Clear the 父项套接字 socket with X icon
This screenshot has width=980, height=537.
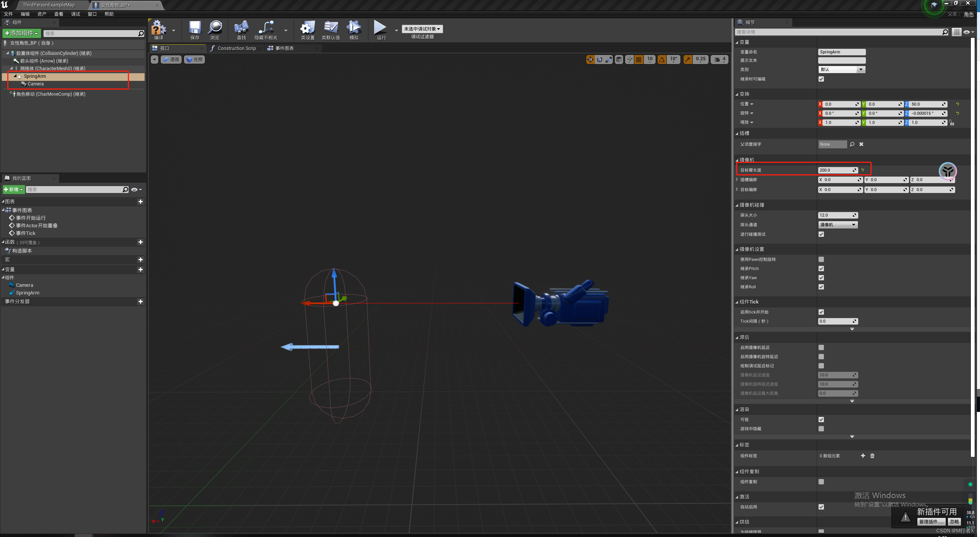click(x=861, y=144)
